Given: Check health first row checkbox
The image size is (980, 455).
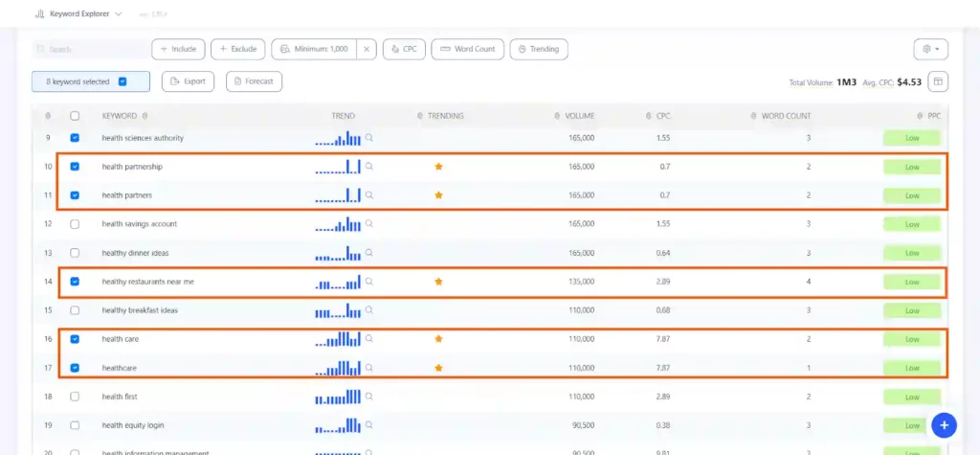Looking at the screenshot, I should coord(75,397).
